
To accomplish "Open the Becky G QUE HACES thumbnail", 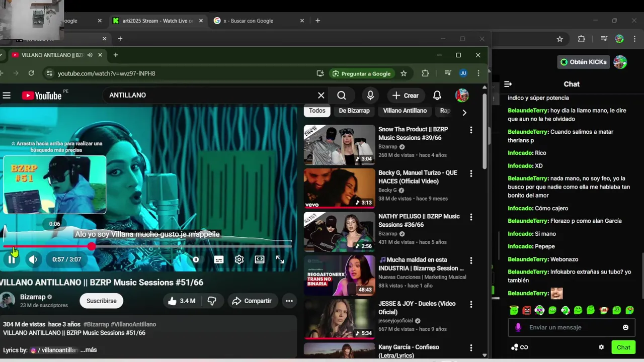I will (x=340, y=188).
